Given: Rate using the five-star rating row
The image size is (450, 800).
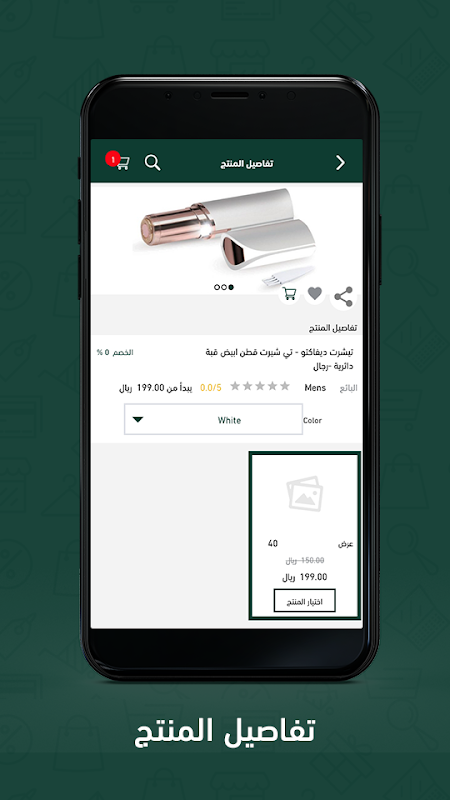Looking at the screenshot, I should tap(260, 386).
